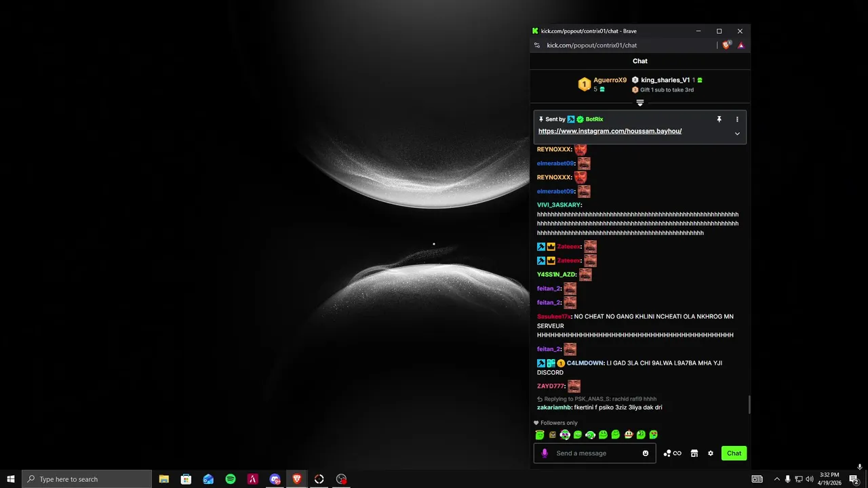Click Gift 1 sub to take 3rd
This screenshot has height=488, width=868.
pos(667,90)
